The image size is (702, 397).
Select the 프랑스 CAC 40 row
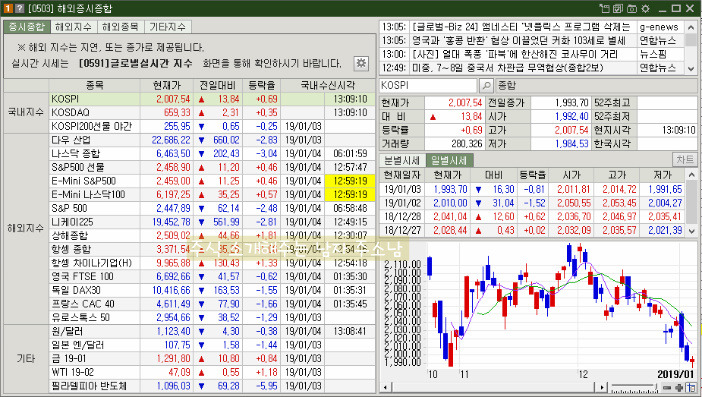(x=212, y=304)
